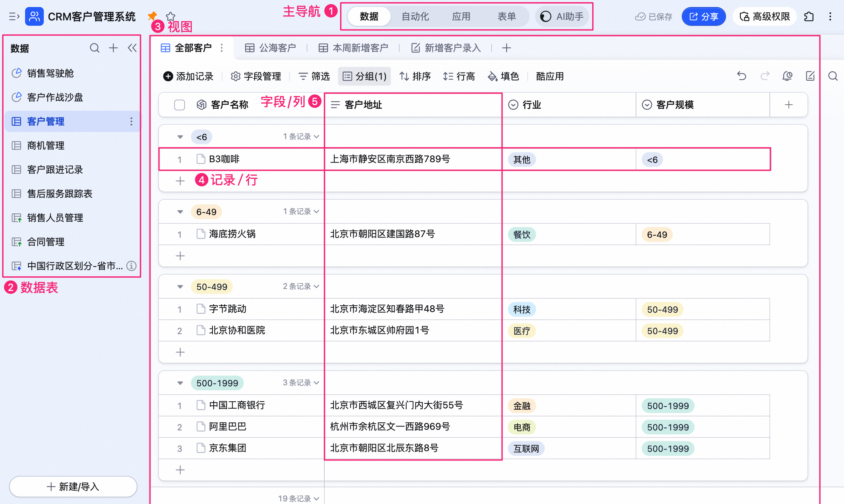Switch to the 新增客户录入 form view
Viewport: 844px width, 504px height.
[x=446, y=48]
